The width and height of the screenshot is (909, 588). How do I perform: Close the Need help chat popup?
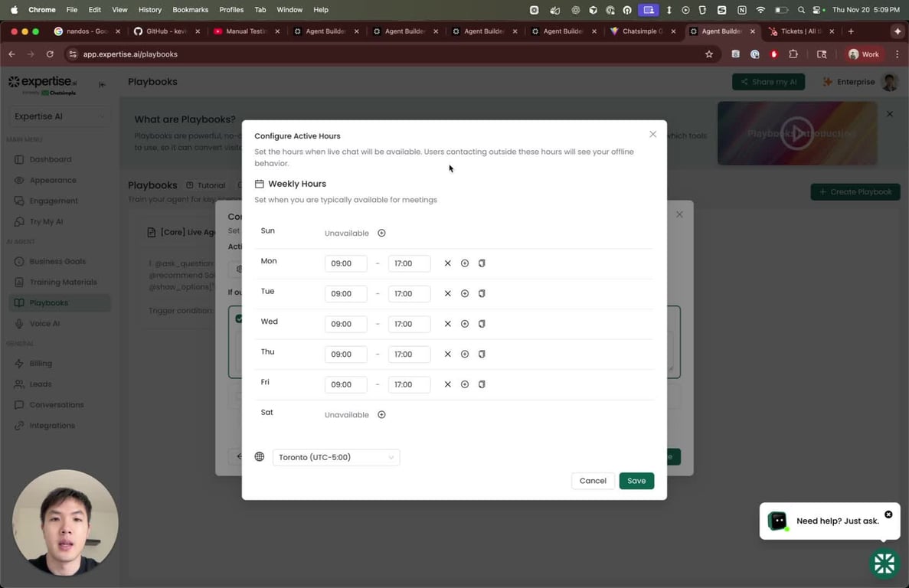888,514
